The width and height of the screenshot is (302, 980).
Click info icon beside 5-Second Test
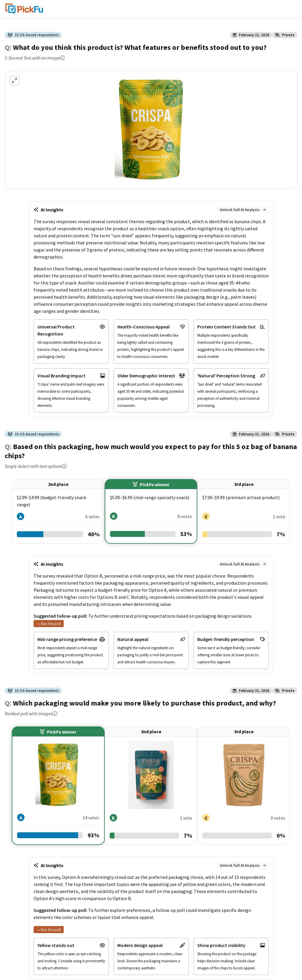(63, 58)
